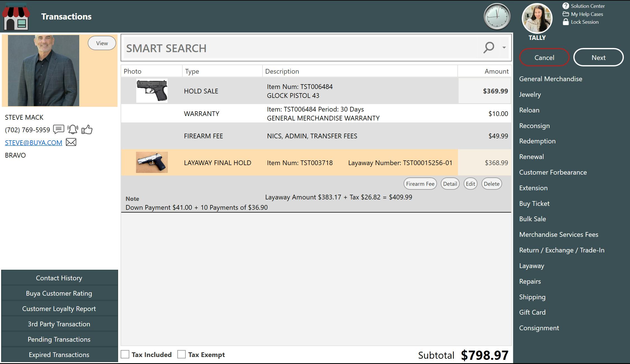This screenshot has width=630, height=364.
Task: Check the Tax Exempt checkbox
Action: 182,354
